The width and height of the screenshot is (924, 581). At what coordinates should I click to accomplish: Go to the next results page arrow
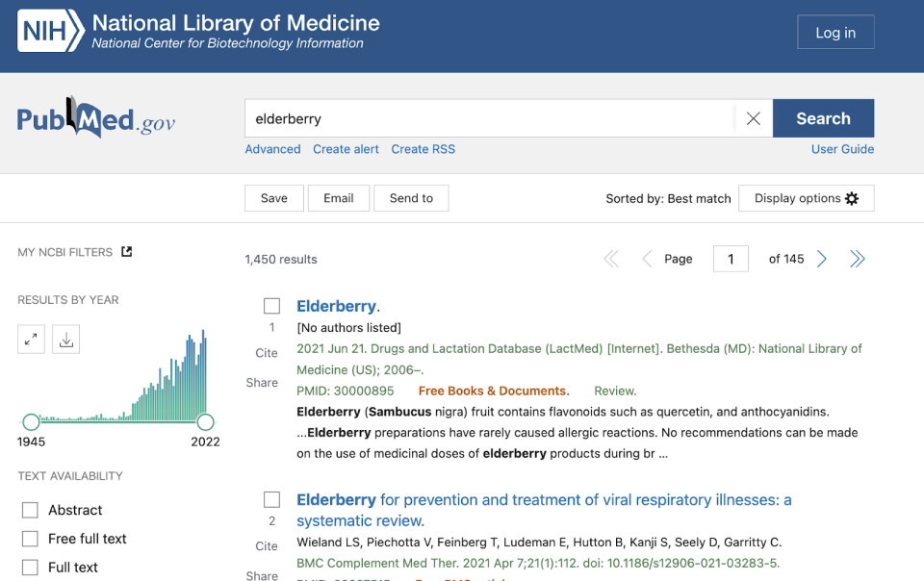(x=822, y=259)
